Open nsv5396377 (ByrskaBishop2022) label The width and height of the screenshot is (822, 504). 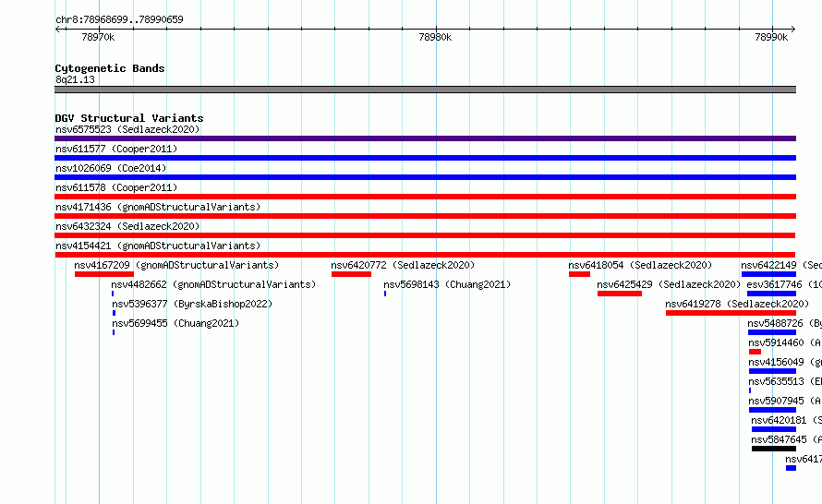click(192, 304)
